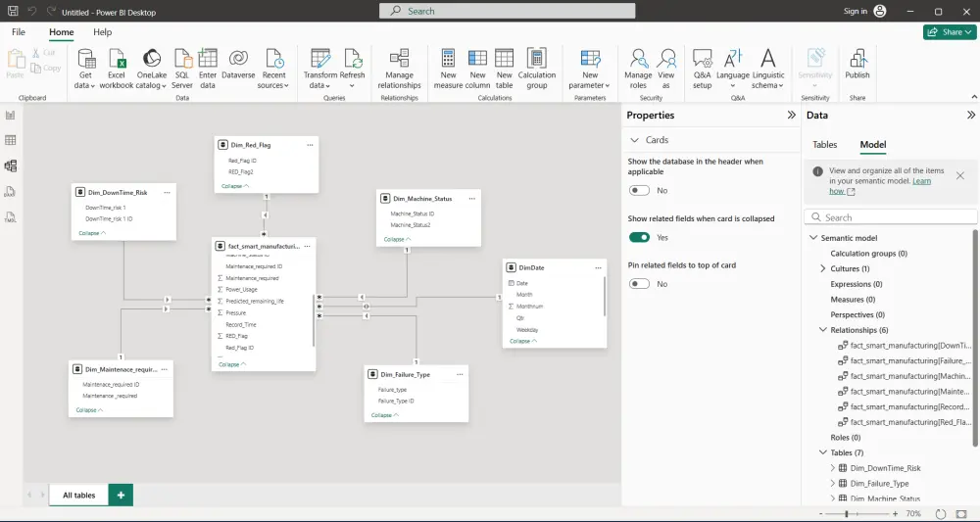Image resolution: width=980 pixels, height=522 pixels.
Task: Collapse Semantic model tree node
Action: pos(813,238)
